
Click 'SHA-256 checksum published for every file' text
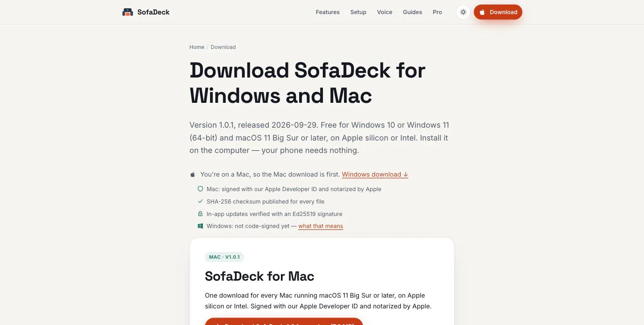point(266,201)
